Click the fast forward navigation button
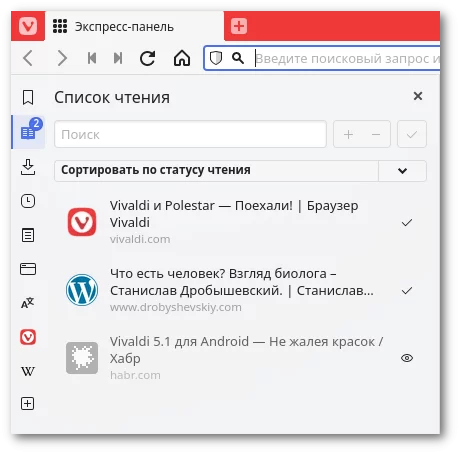 pos(118,58)
